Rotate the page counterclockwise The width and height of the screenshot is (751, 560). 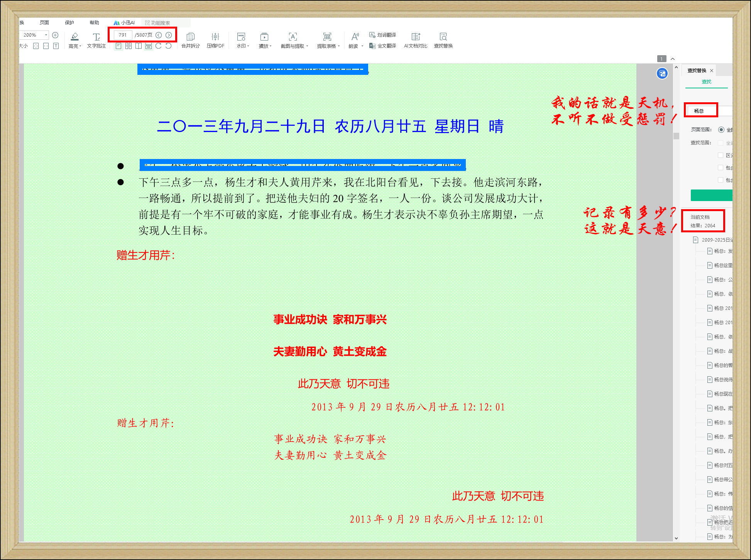[169, 46]
